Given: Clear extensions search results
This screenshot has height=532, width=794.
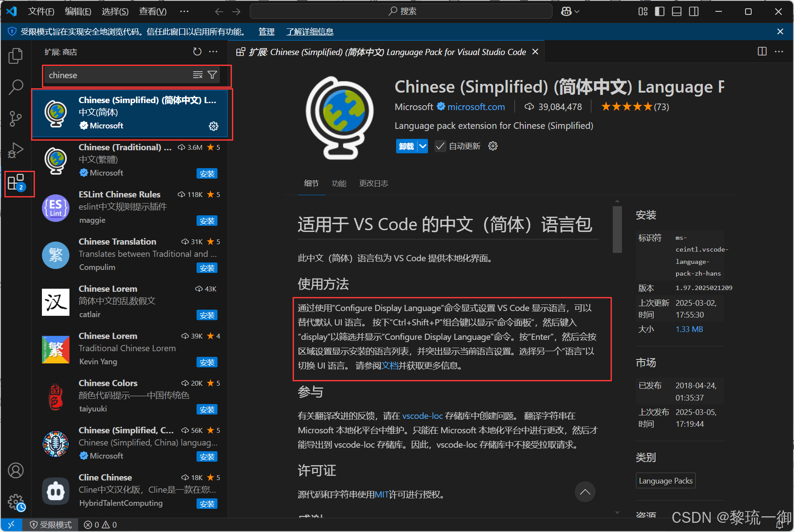Looking at the screenshot, I should click(x=198, y=75).
